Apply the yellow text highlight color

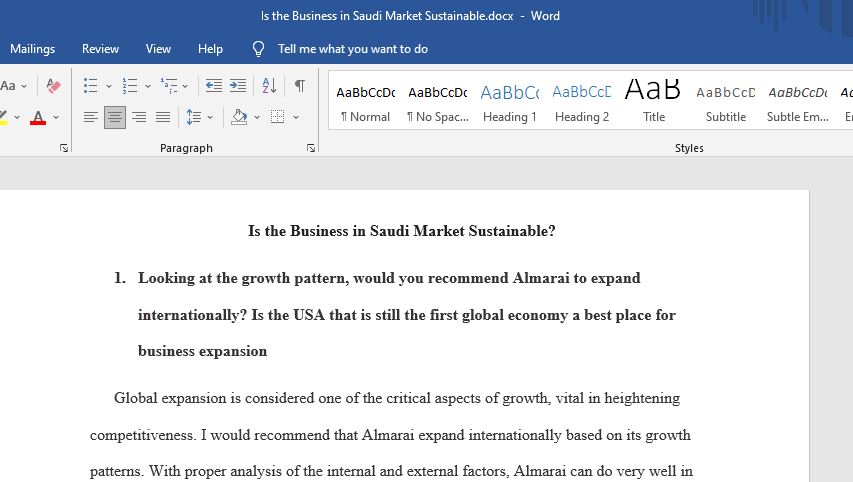[x=3, y=118]
